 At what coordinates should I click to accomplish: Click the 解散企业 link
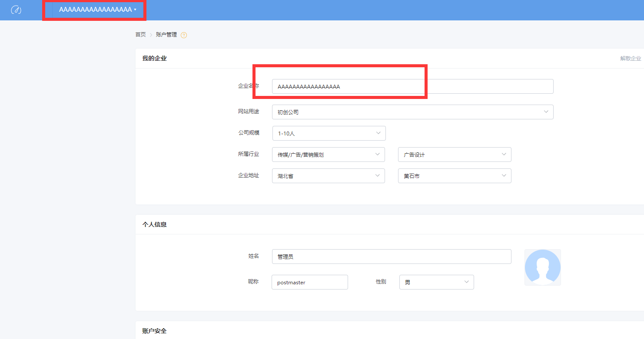pyautogui.click(x=630, y=58)
